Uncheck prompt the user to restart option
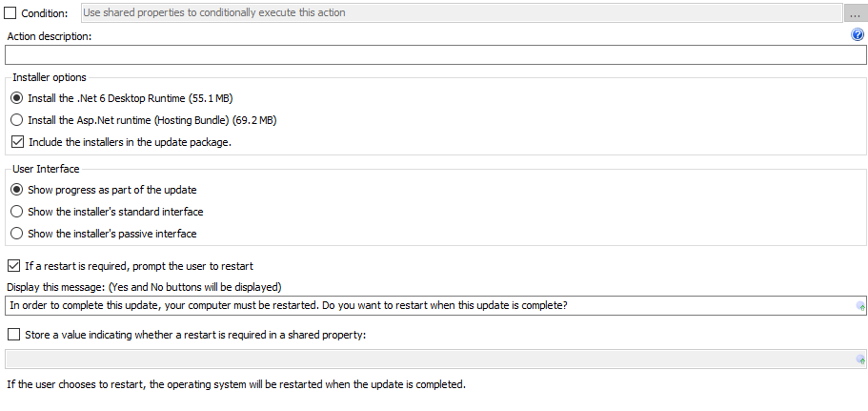Screen dimensions: 868x411 [x=14, y=266]
